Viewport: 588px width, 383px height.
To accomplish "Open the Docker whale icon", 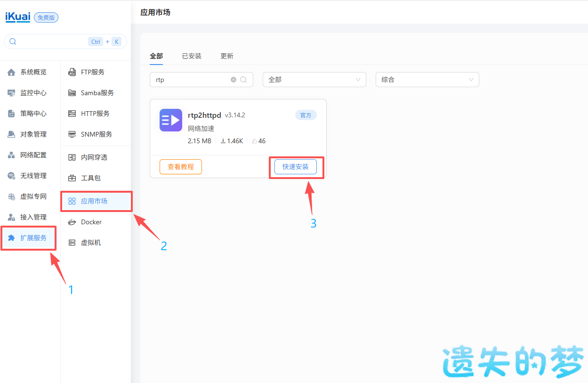I will point(72,222).
